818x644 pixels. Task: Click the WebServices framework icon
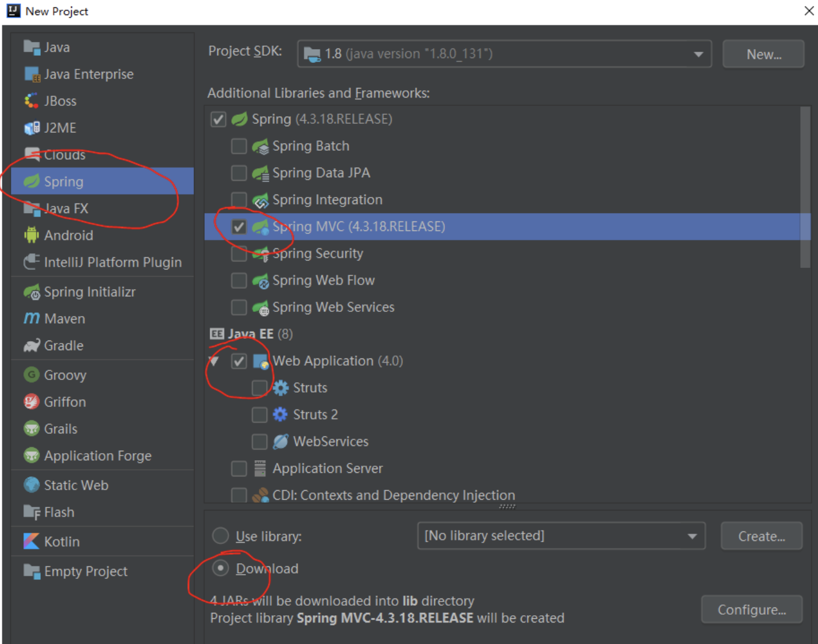click(280, 442)
